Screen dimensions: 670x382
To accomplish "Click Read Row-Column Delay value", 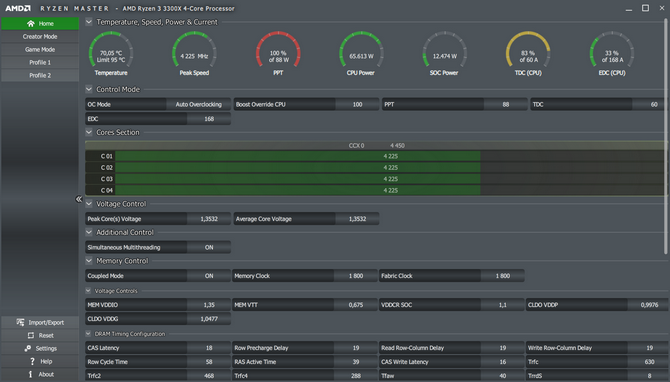I will pos(502,348).
